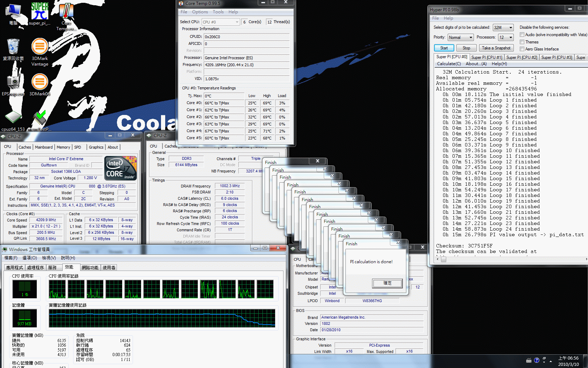Click the Take a Snapshot button
588x368 pixels.
496,48
